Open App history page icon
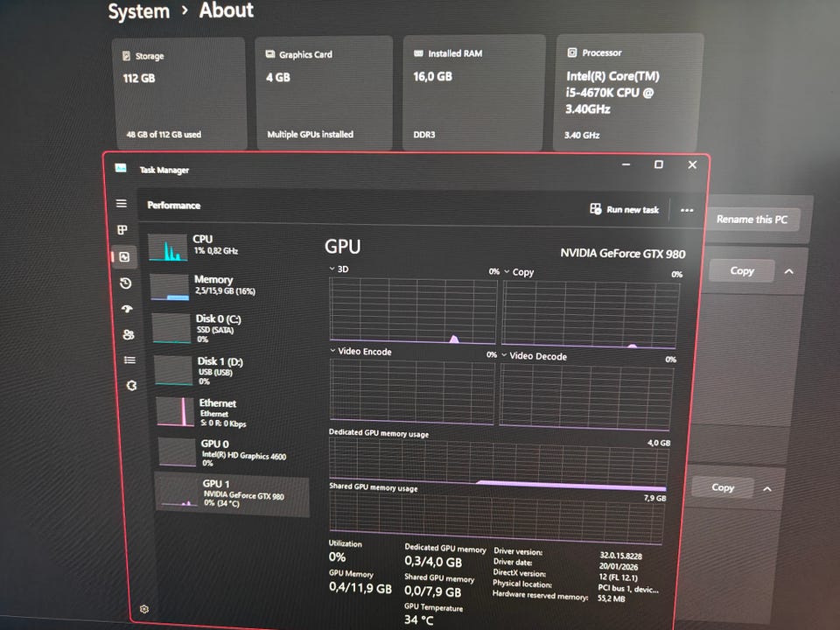This screenshot has width=840, height=630. [126, 283]
